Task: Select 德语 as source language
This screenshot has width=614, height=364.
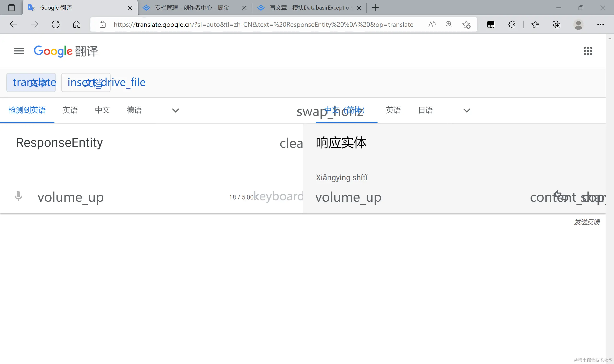Action: click(134, 110)
